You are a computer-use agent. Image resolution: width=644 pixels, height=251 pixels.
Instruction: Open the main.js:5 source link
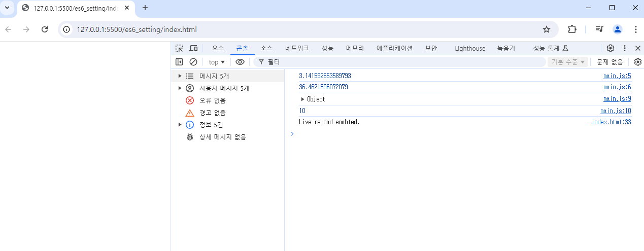617,76
